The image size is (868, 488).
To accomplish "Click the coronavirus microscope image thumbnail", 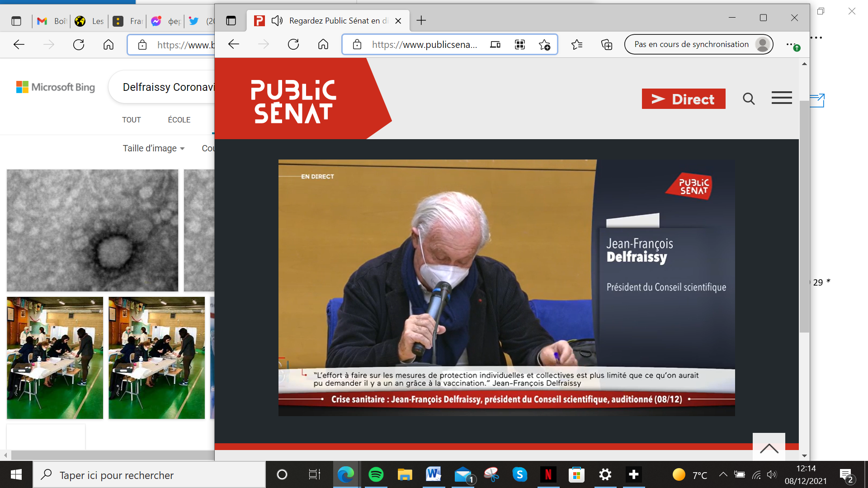I will (x=92, y=230).
